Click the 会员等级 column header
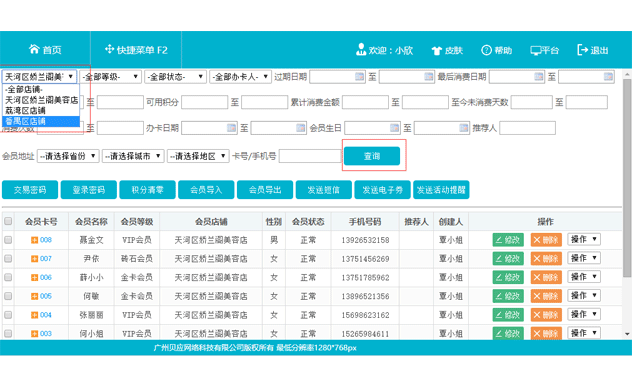 pos(137,222)
